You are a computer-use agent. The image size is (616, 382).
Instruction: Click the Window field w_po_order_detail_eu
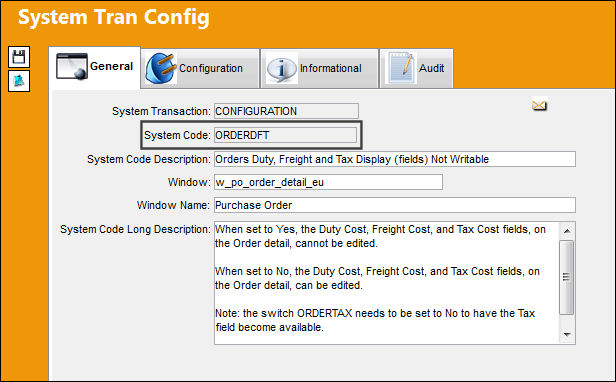(x=328, y=182)
